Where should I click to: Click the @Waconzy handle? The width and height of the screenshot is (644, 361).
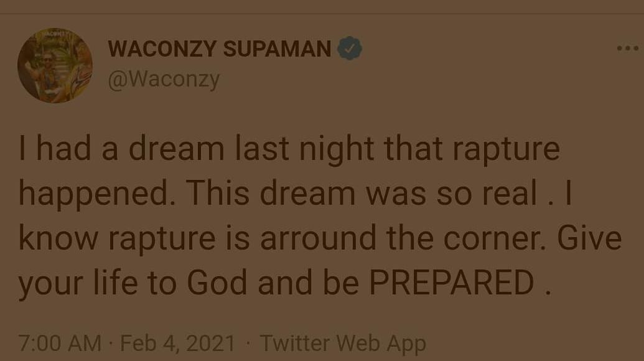pos(164,80)
